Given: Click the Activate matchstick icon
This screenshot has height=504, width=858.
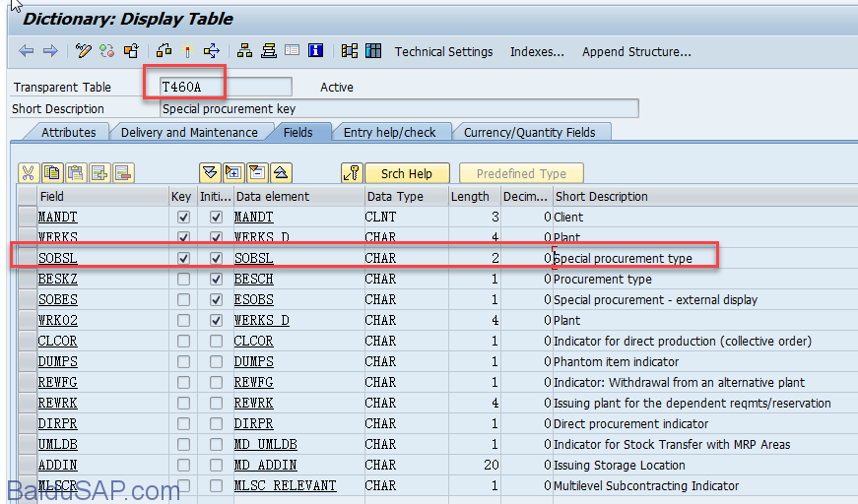Looking at the screenshot, I should tap(186, 51).
